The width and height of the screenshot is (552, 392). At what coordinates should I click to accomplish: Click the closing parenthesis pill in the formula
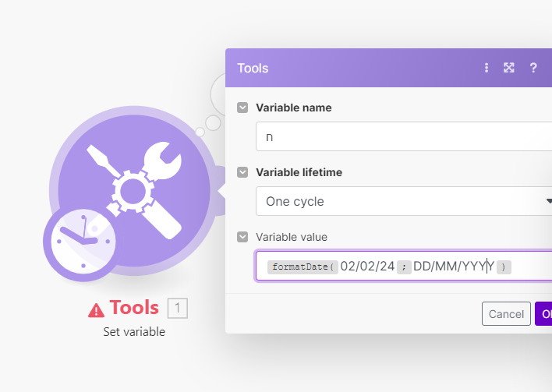click(x=504, y=267)
